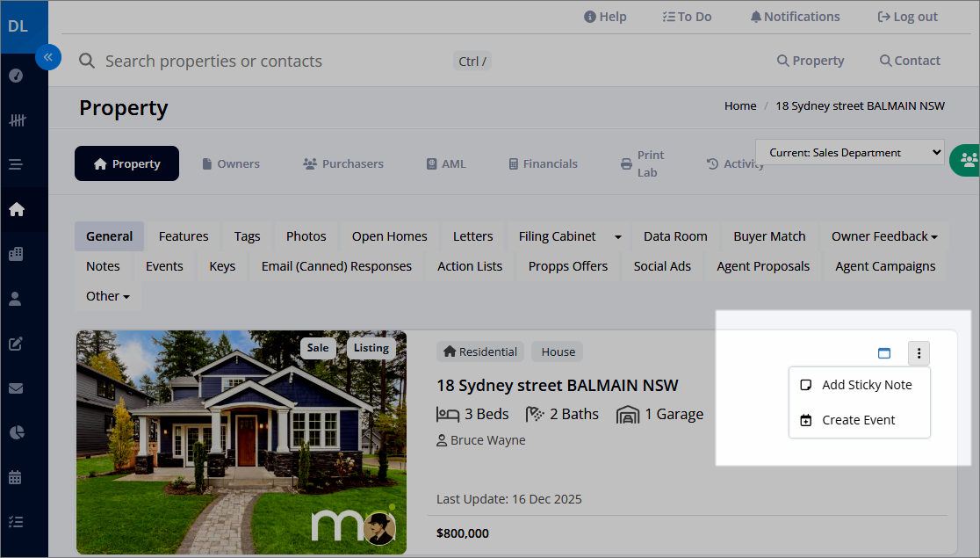Expand the Owner Feedback dropdown

pyautogui.click(x=884, y=236)
